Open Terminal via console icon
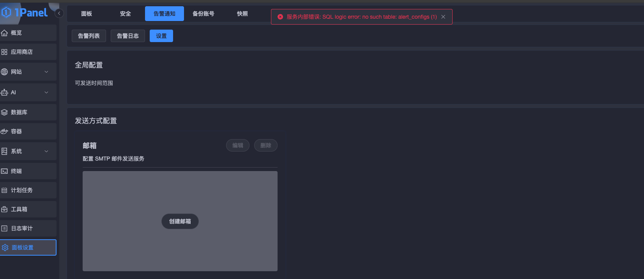Screen dimensions: 644x279 4,171
